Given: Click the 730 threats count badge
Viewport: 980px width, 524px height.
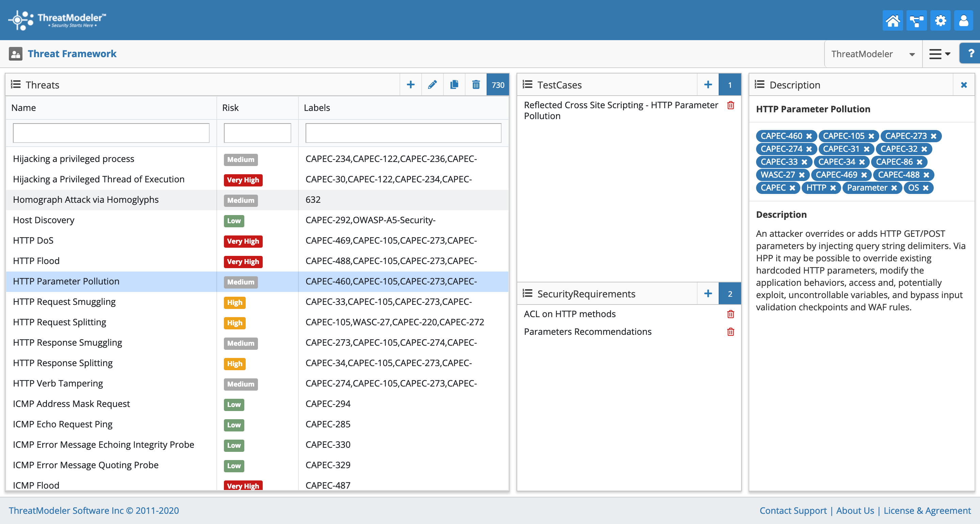Looking at the screenshot, I should tap(497, 84).
